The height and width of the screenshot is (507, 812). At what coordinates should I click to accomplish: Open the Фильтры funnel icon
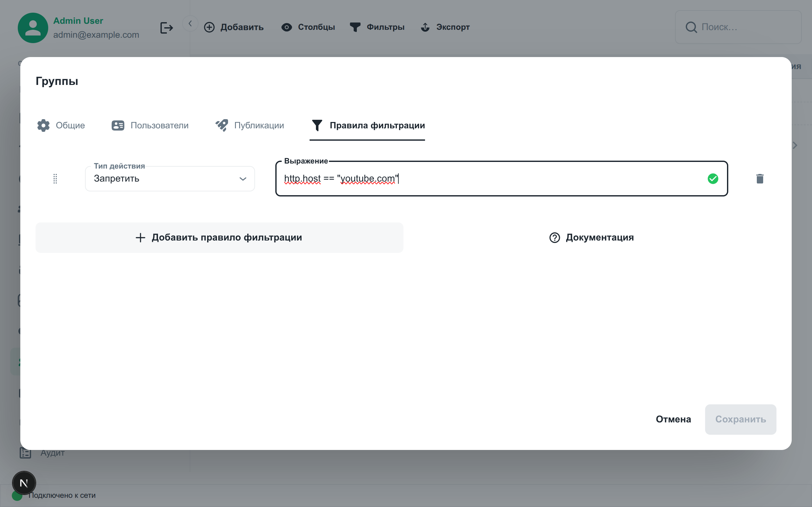(355, 27)
